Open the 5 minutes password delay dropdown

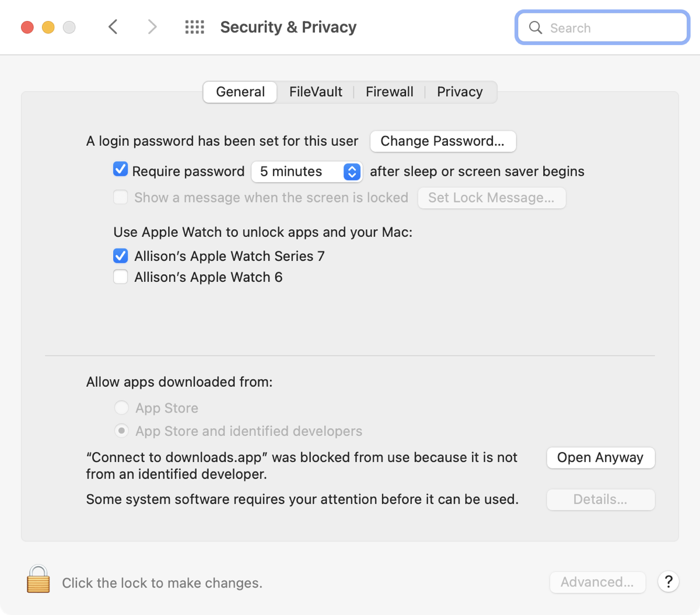pyautogui.click(x=307, y=172)
